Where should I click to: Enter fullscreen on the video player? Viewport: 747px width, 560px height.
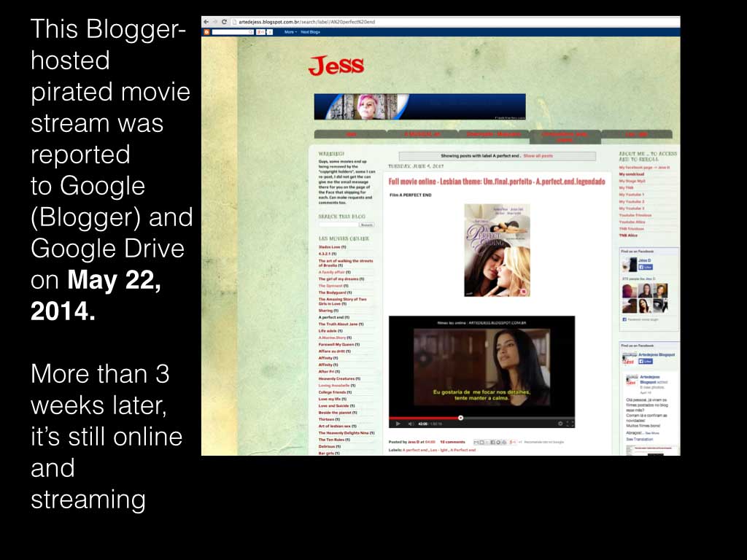coord(569,424)
